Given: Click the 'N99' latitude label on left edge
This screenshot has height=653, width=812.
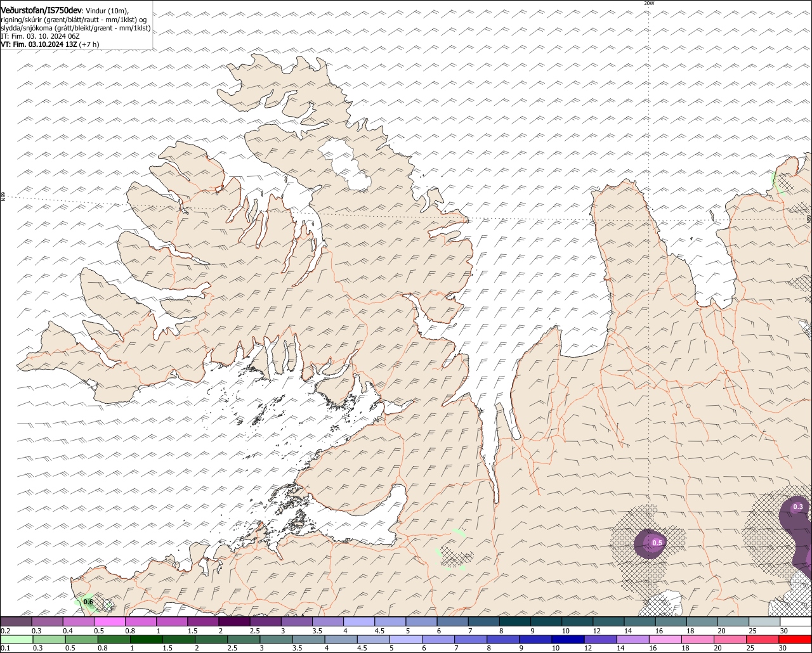Looking at the screenshot, I should [x=3, y=197].
